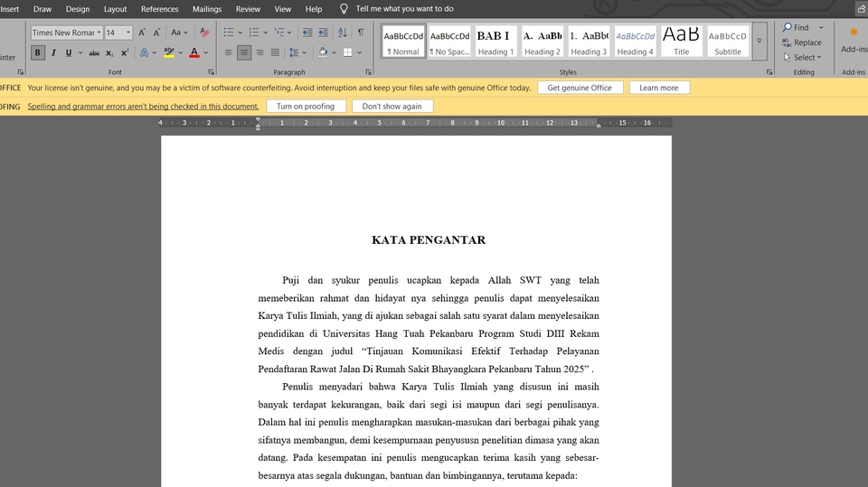Click Learn more button

pyautogui.click(x=659, y=88)
